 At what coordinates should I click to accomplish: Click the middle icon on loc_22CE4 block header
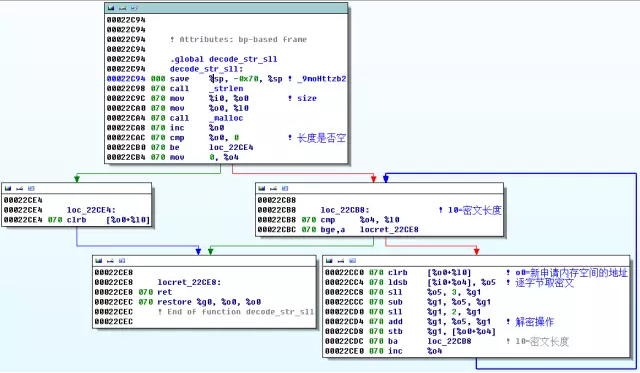pyautogui.click(x=20, y=188)
